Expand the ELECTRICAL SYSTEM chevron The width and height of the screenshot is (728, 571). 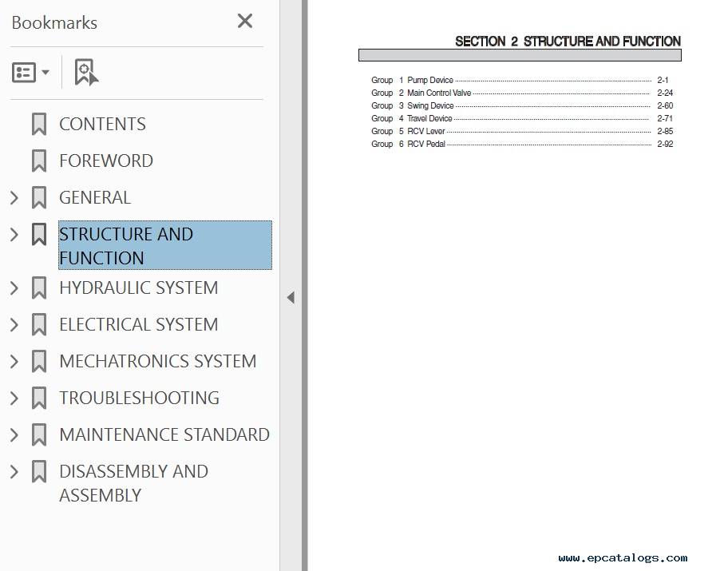[14, 324]
